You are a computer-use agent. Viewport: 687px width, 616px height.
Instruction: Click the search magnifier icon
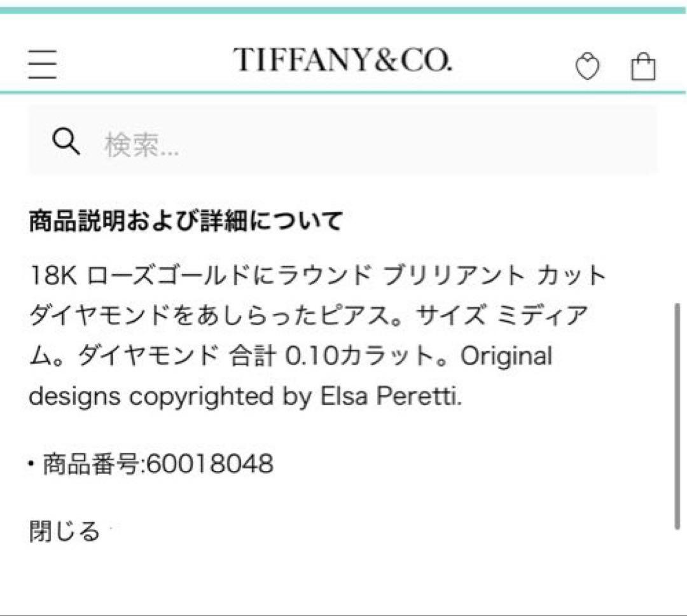tap(66, 141)
